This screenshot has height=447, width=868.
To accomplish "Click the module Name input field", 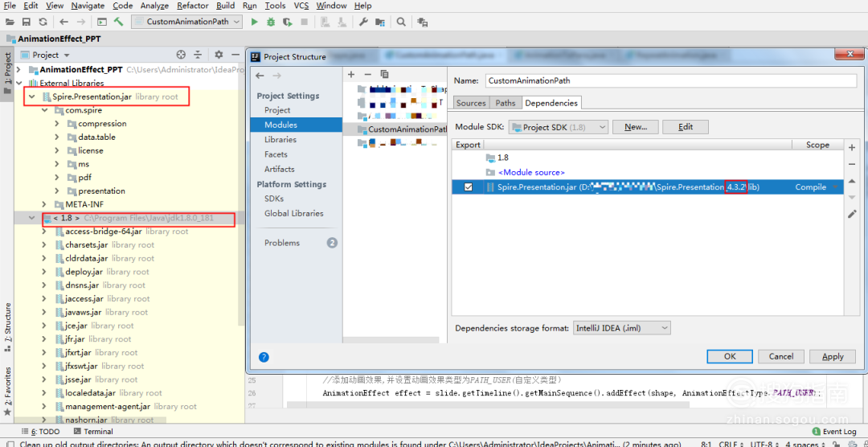I will [x=670, y=80].
